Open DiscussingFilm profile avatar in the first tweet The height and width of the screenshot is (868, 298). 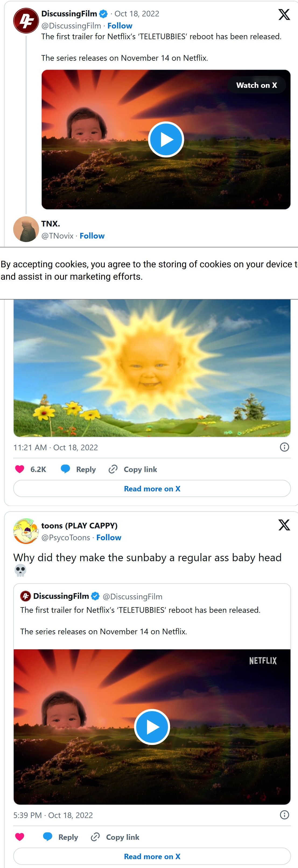click(x=26, y=21)
